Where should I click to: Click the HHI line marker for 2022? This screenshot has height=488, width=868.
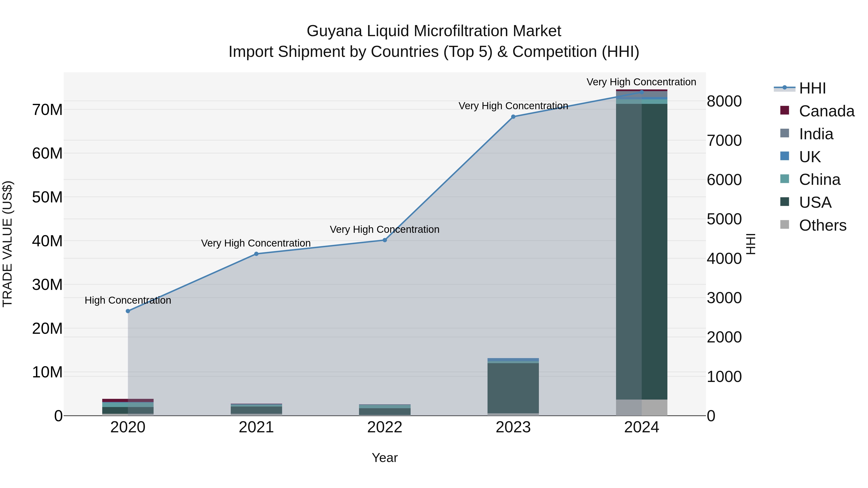coord(385,240)
